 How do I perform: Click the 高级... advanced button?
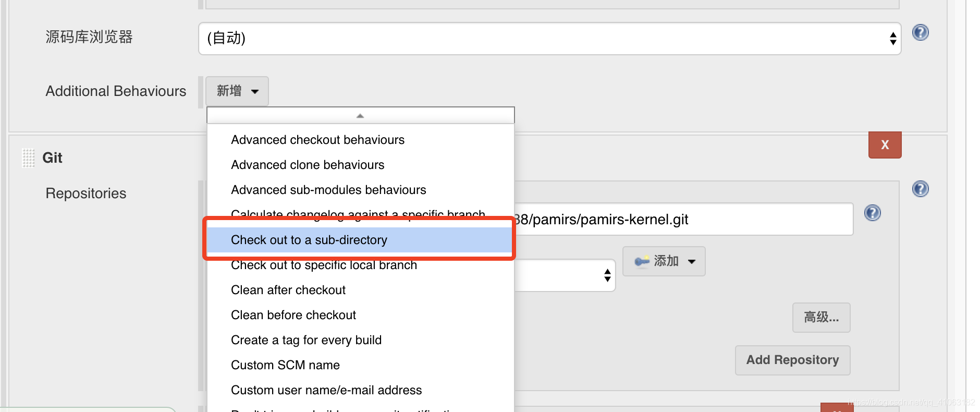click(x=821, y=318)
